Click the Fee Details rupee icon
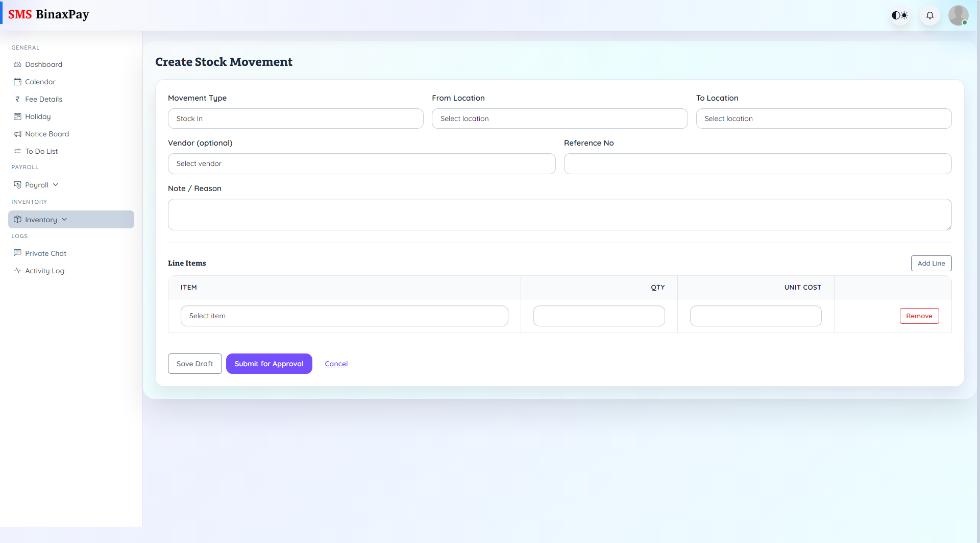 coord(18,99)
